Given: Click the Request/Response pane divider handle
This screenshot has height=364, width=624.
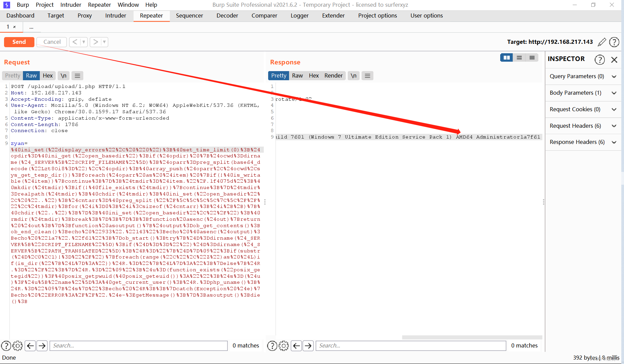Looking at the screenshot, I should (265, 202).
